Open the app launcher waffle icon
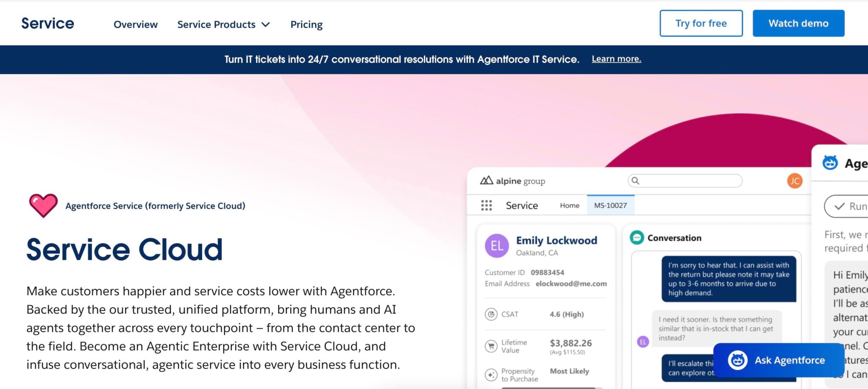The width and height of the screenshot is (868, 389). click(x=486, y=205)
